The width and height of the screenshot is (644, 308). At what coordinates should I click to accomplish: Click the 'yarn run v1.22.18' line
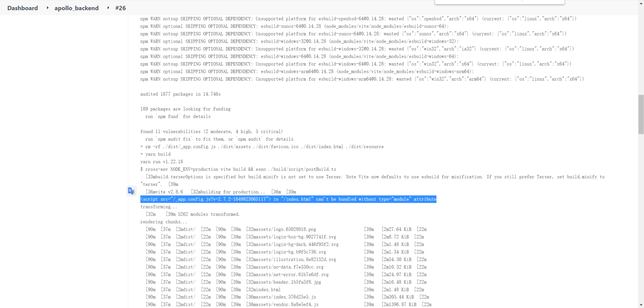[x=161, y=162]
